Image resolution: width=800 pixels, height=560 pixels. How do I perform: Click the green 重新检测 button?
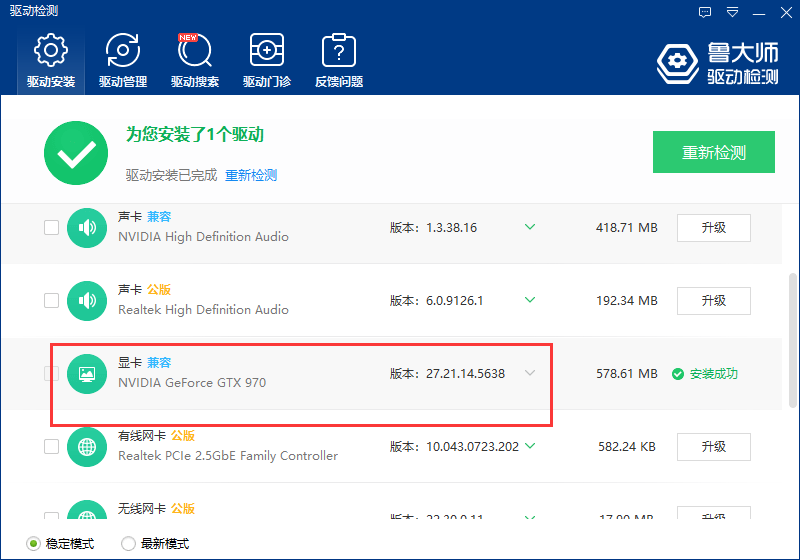pos(714,152)
